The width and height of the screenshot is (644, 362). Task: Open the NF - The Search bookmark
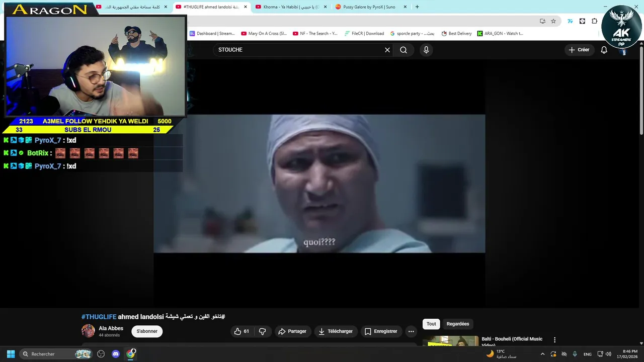click(x=315, y=34)
